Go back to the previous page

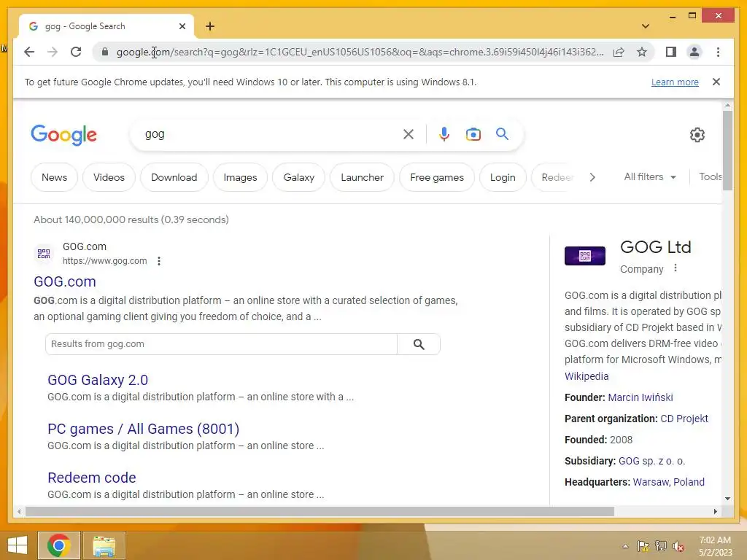pos(29,52)
